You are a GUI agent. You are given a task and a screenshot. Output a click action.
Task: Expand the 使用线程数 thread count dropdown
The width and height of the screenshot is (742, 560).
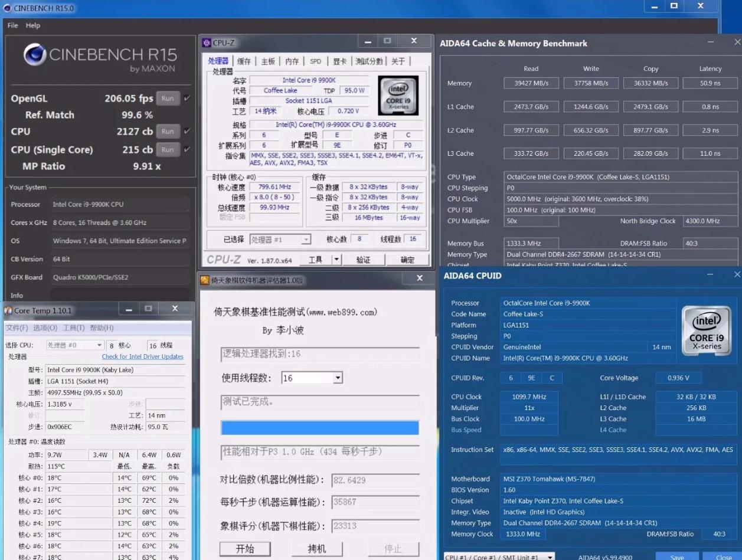coord(338,378)
